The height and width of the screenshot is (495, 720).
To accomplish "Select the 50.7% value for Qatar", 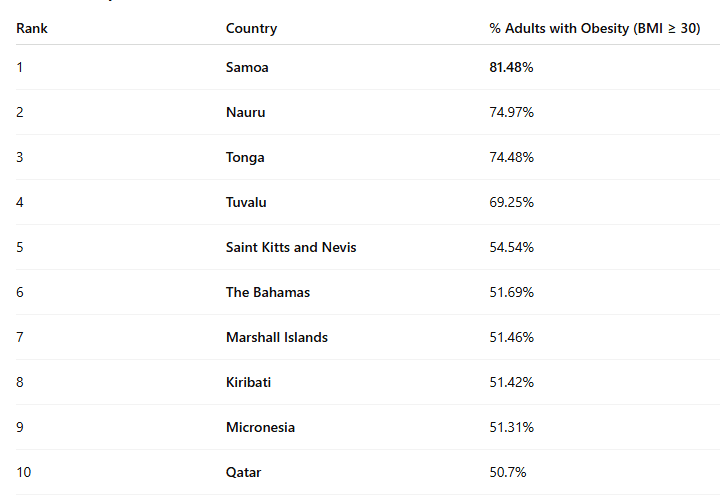I will (x=507, y=472).
